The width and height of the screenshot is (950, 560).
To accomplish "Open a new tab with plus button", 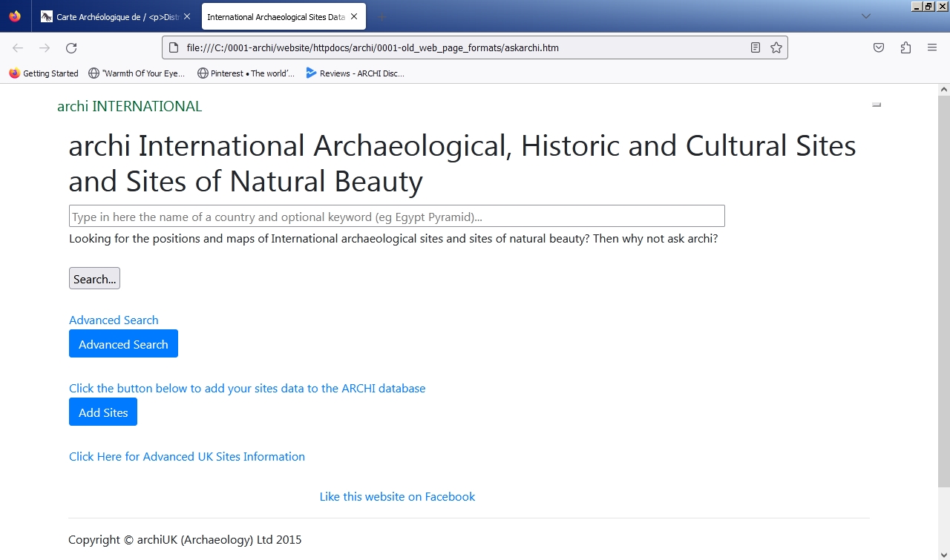I will 381,16.
